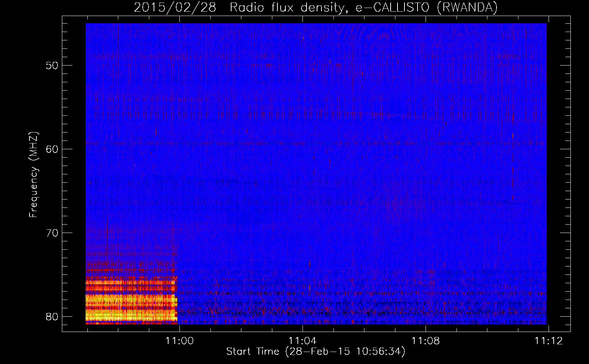
Task: Click the 11:04 time axis label
Action: coord(303,341)
